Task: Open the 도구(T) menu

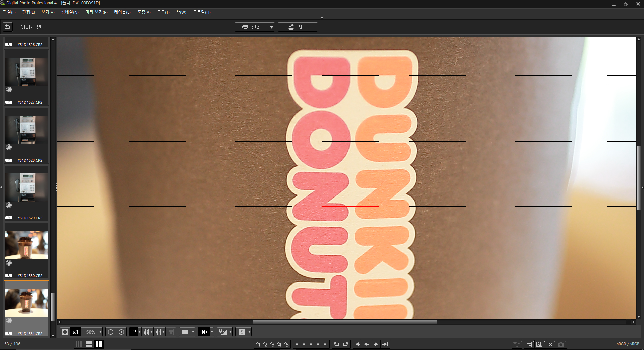Action: [163, 12]
